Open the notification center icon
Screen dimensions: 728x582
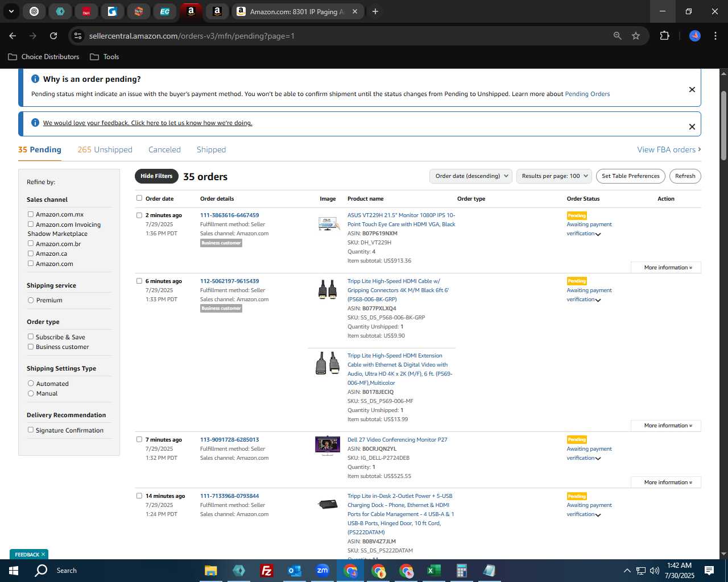click(x=709, y=571)
